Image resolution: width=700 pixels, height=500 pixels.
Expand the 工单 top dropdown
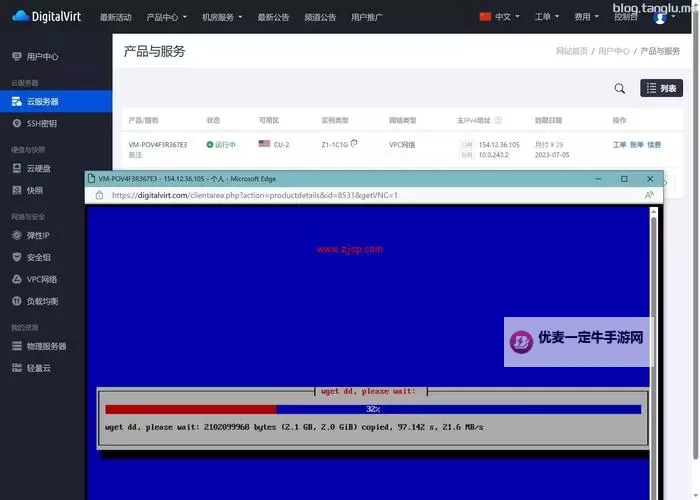pyautogui.click(x=546, y=17)
